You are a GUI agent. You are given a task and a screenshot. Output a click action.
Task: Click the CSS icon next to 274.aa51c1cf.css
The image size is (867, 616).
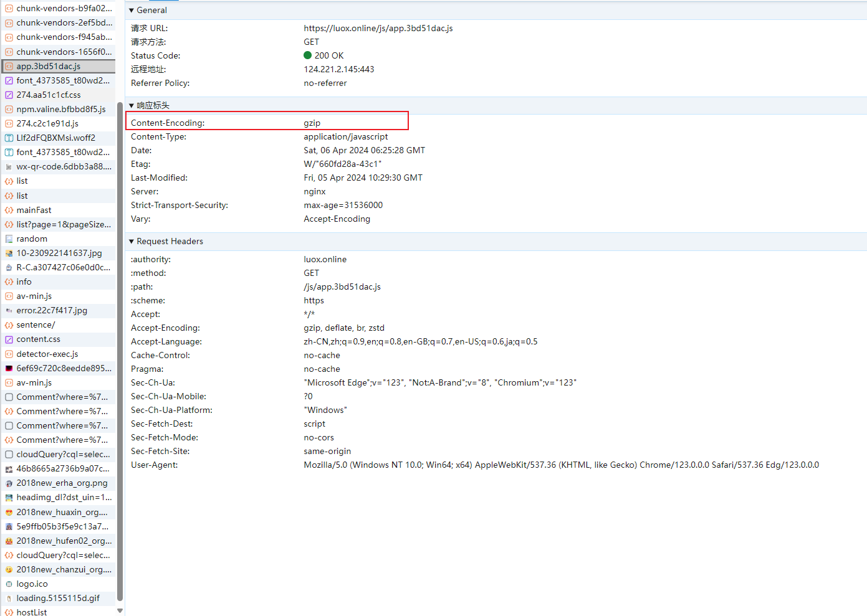[x=9, y=95]
